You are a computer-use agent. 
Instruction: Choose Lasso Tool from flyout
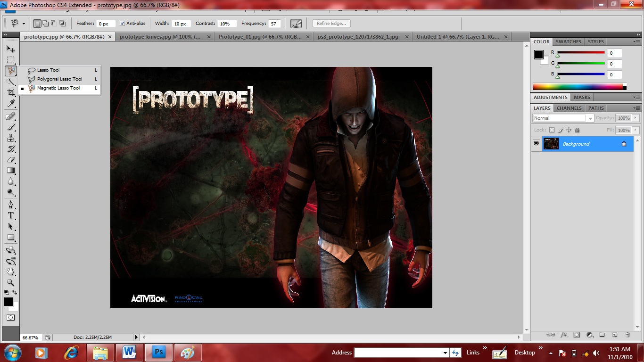(59, 70)
